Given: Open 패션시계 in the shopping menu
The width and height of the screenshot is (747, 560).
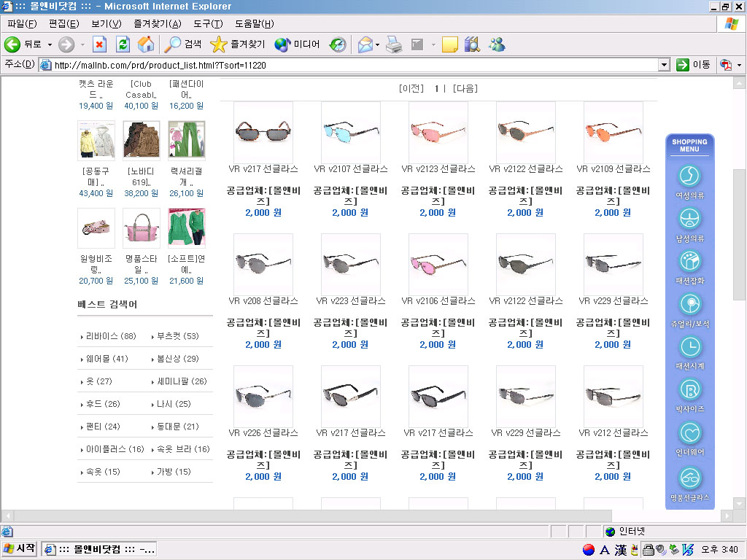Looking at the screenshot, I should (x=689, y=352).
